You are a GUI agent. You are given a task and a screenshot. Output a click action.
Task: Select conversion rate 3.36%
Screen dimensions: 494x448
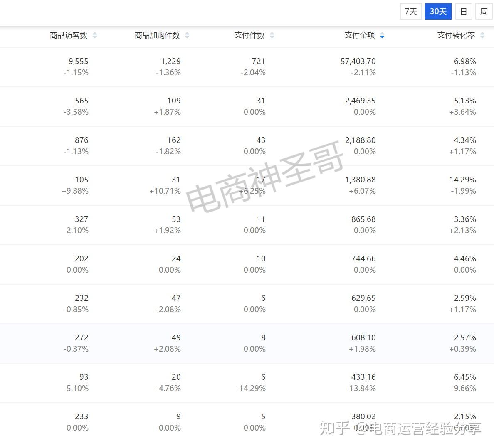click(x=465, y=219)
